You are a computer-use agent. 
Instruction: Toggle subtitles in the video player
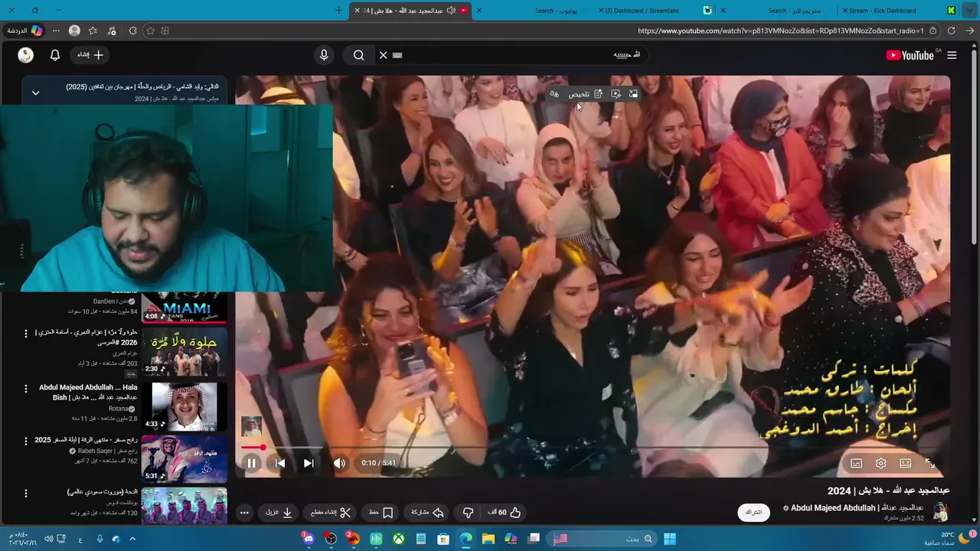(856, 463)
